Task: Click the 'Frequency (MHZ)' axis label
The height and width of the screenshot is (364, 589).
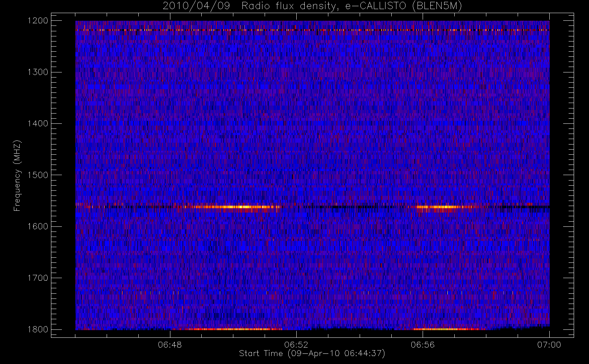Action: (17, 175)
